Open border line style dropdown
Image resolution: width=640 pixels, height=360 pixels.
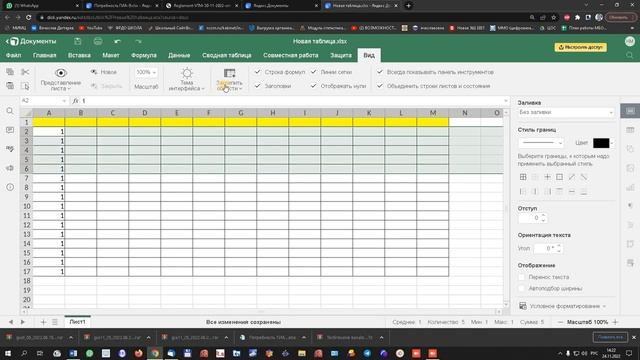[541, 143]
